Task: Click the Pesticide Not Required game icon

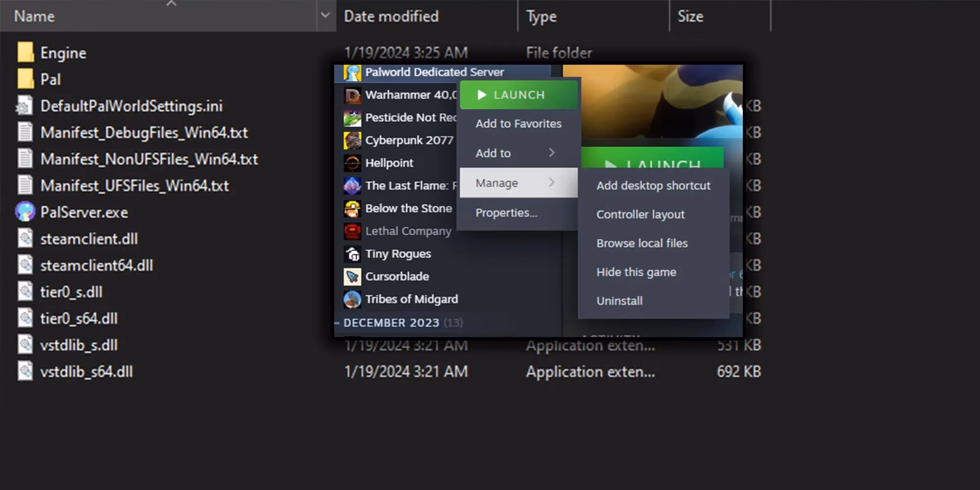Action: tap(352, 118)
